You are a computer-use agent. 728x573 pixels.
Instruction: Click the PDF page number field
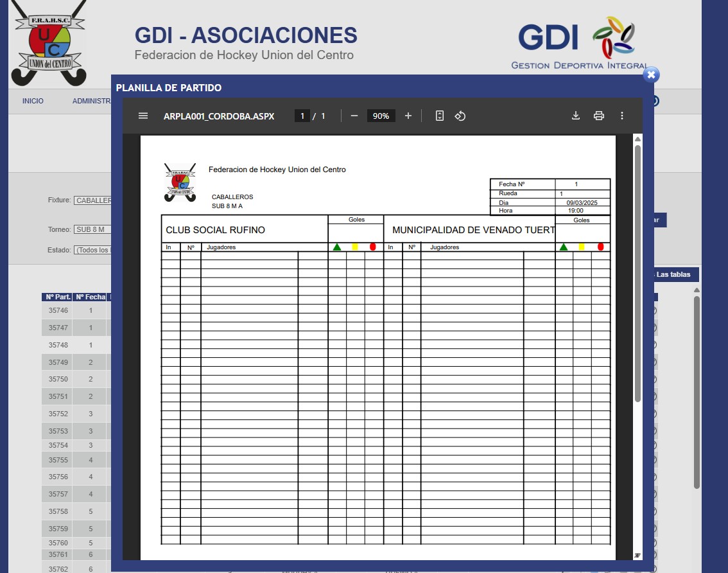(x=302, y=116)
